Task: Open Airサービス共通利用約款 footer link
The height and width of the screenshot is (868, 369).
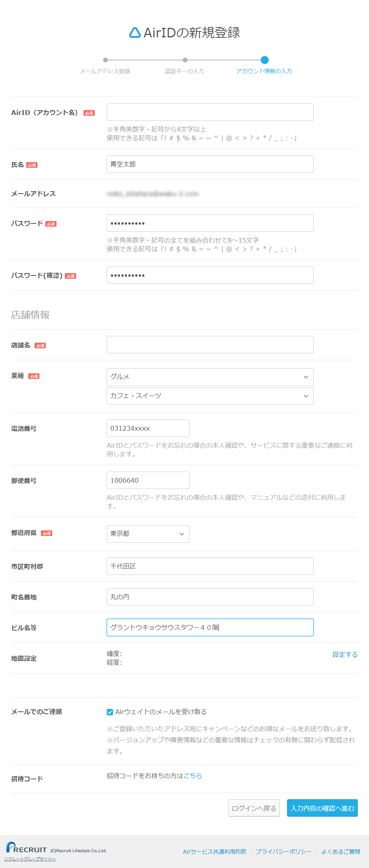Action: click(x=215, y=851)
